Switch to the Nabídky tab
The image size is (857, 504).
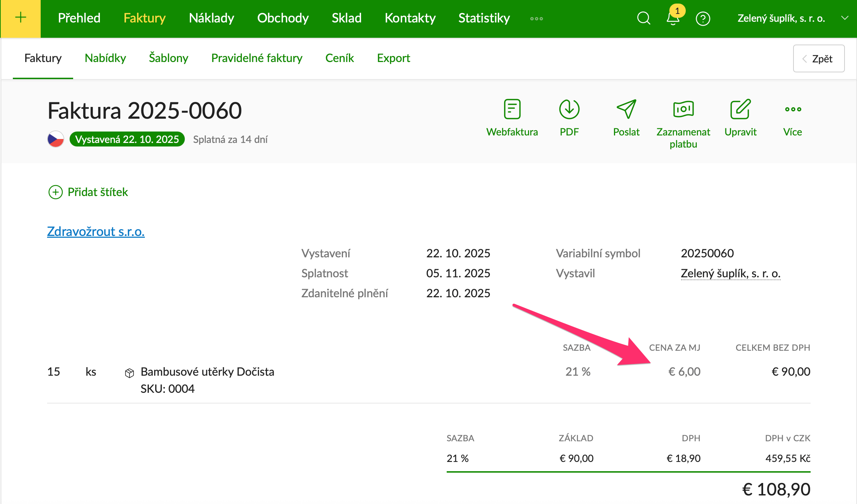tap(105, 58)
